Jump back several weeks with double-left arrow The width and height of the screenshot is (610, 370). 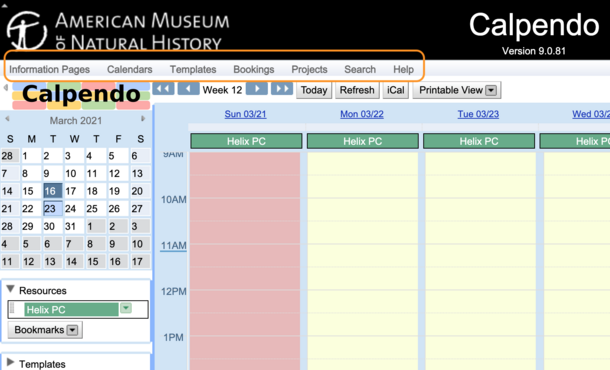tap(163, 89)
